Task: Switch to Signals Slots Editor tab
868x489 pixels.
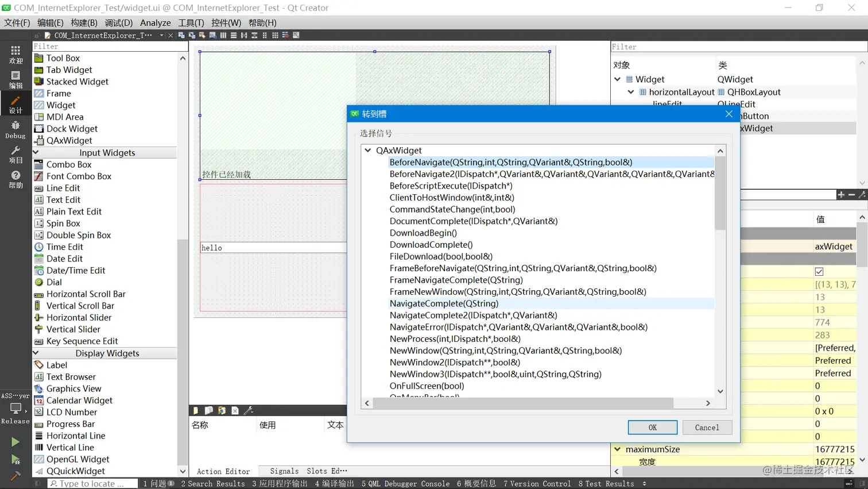Action: (x=308, y=471)
